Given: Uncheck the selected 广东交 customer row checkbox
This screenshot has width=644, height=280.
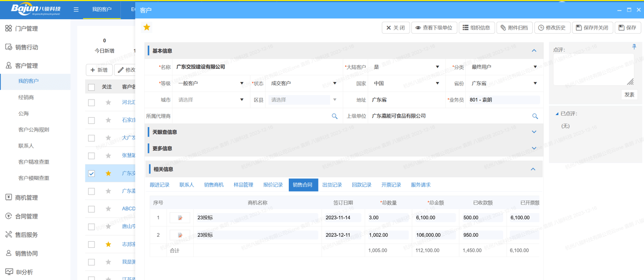Looking at the screenshot, I should [92, 173].
